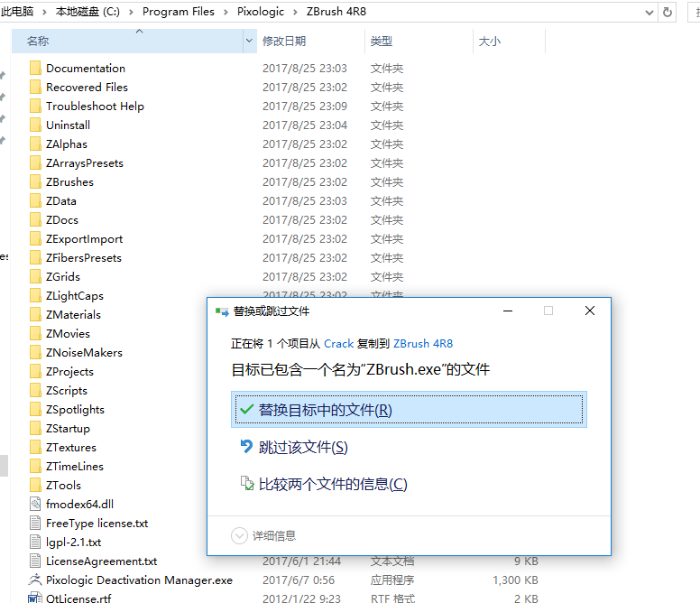
Task: Open the Crack source folder link
Action: point(339,344)
